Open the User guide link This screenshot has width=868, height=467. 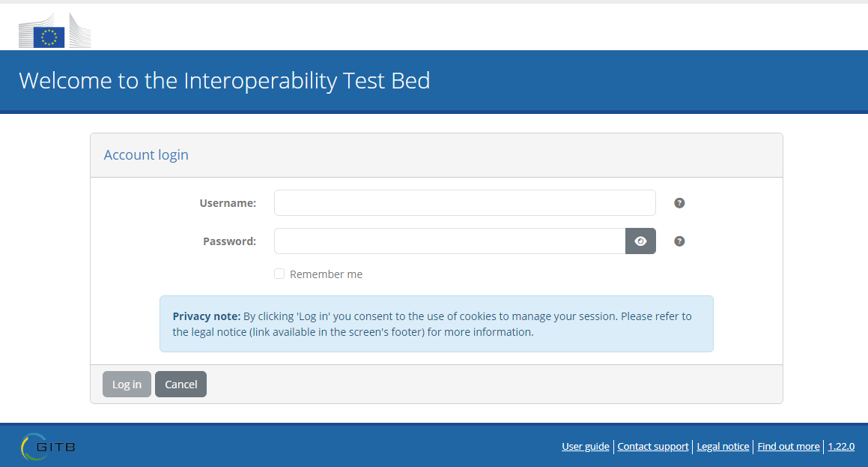(586, 447)
